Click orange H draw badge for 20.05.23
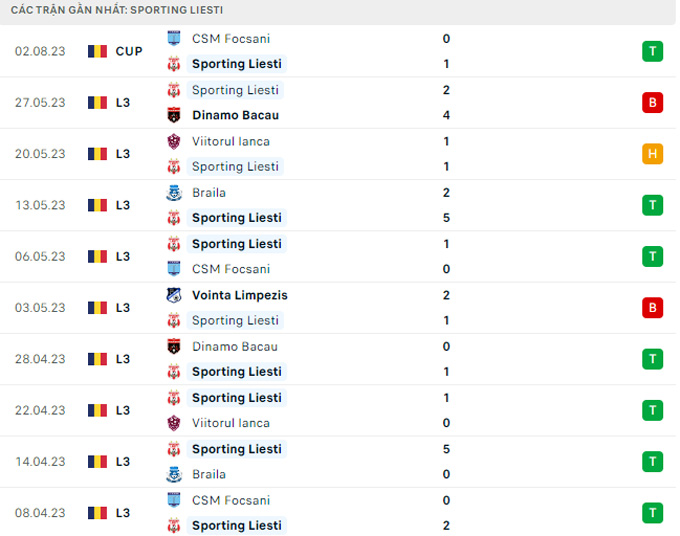Image resolution: width=680 pixels, height=536 pixels. point(652,154)
